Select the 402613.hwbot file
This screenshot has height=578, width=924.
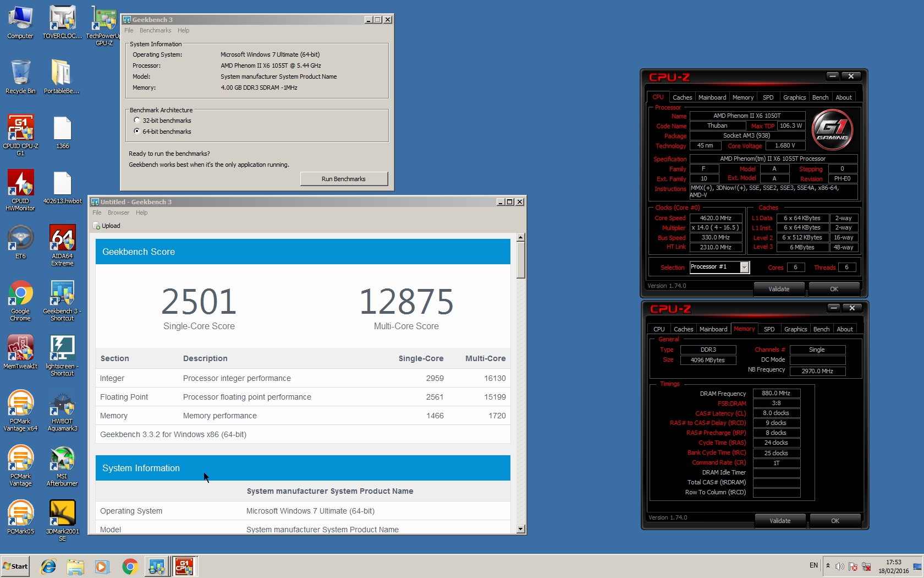(63, 187)
